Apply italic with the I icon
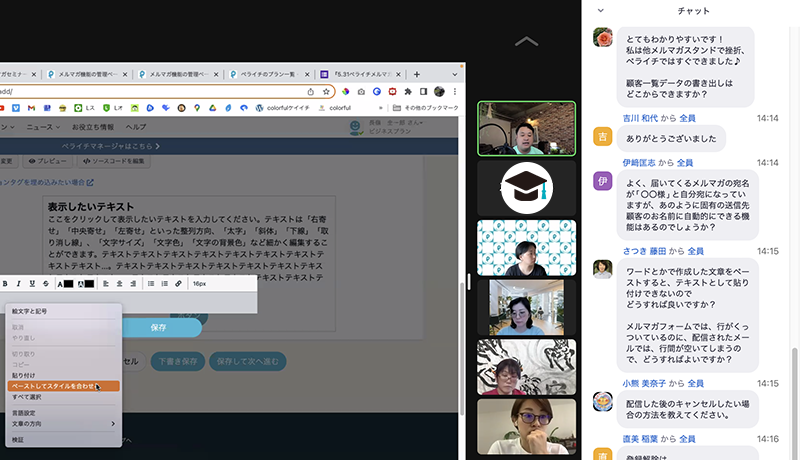This screenshot has width=800, height=460. (x=19, y=284)
